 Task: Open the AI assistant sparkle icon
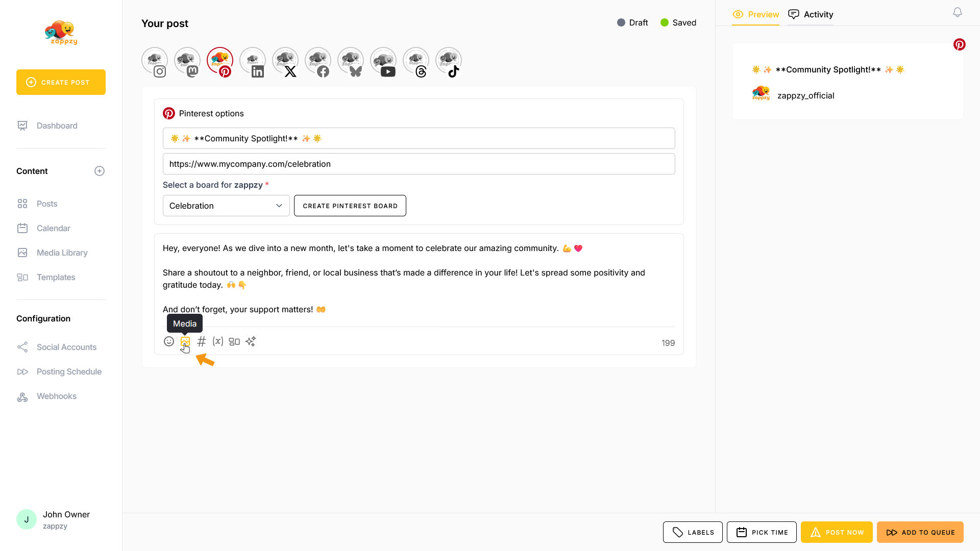251,342
